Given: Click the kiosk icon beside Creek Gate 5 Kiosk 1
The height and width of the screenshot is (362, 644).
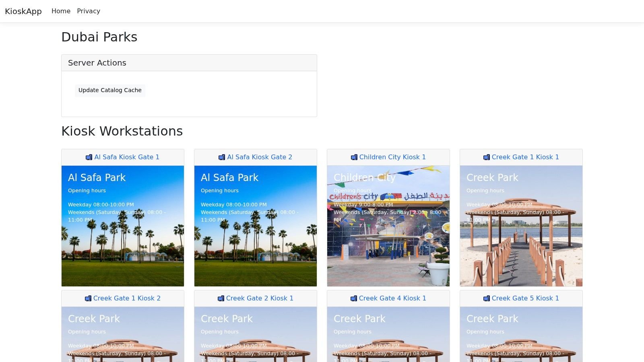Looking at the screenshot, I should point(487,298).
